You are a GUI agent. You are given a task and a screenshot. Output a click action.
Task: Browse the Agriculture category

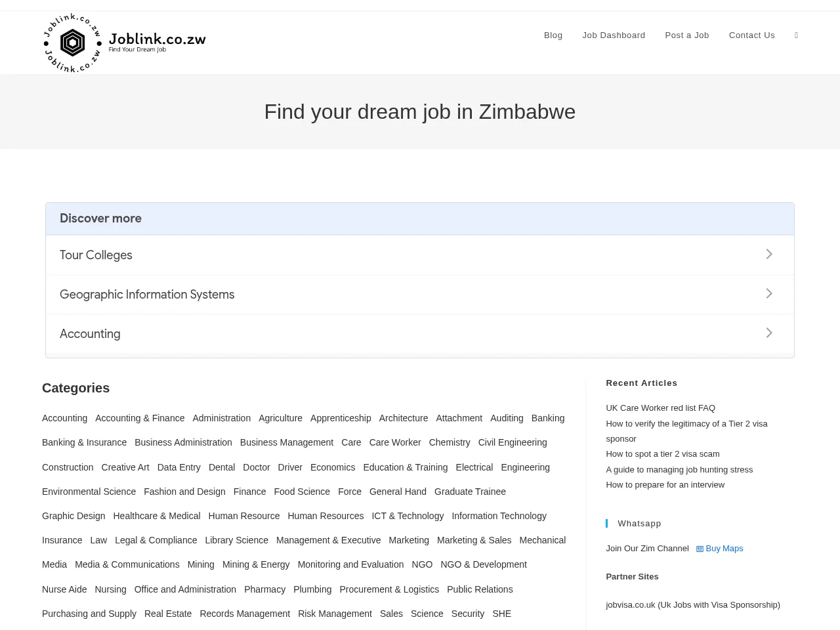point(280,418)
